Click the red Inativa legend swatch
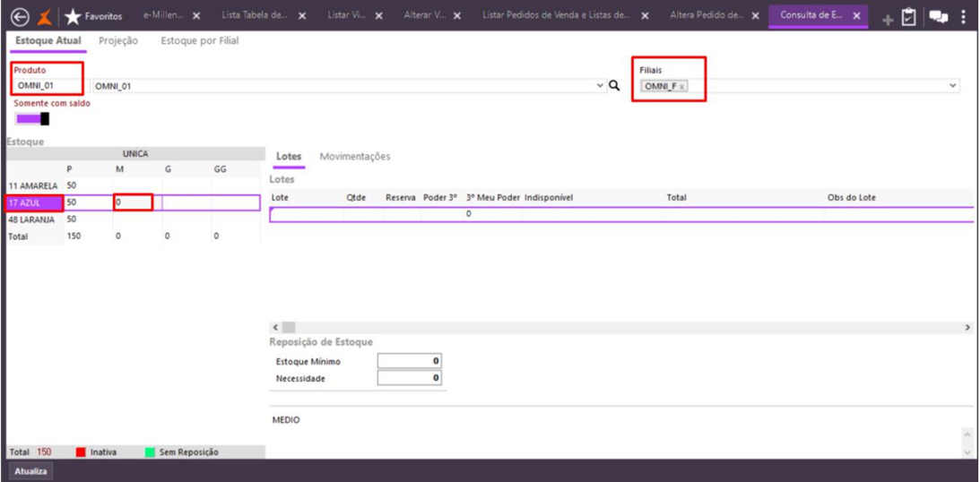Image resolution: width=980 pixels, height=482 pixels. [81, 452]
